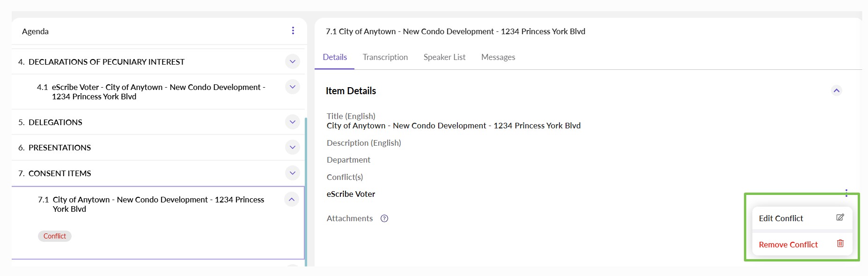Choose Remove Conflict from the menu
Viewport: 868px width, 276px height.
[x=802, y=245]
